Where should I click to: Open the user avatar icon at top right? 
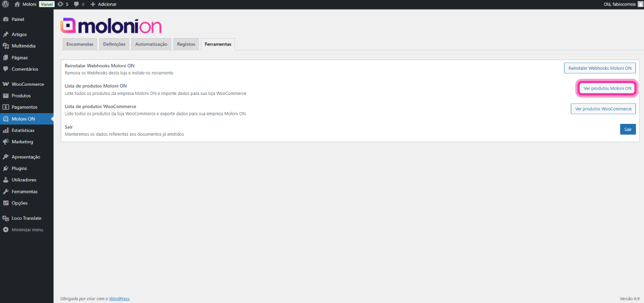click(640, 4)
